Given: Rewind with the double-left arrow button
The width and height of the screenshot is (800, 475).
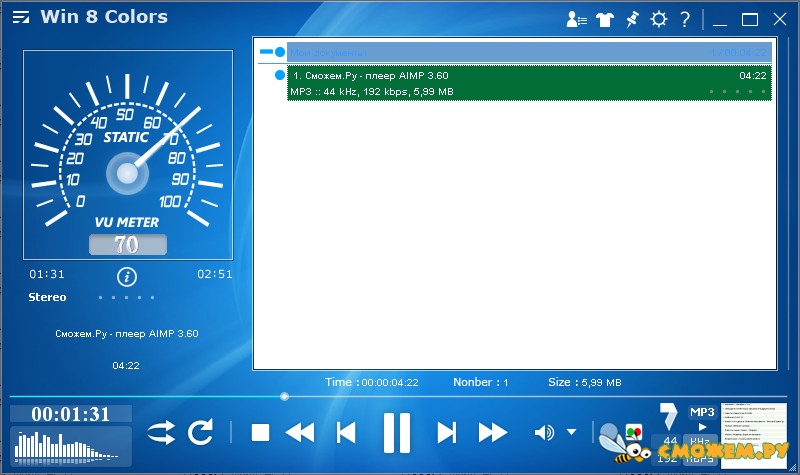Looking at the screenshot, I should (300, 433).
